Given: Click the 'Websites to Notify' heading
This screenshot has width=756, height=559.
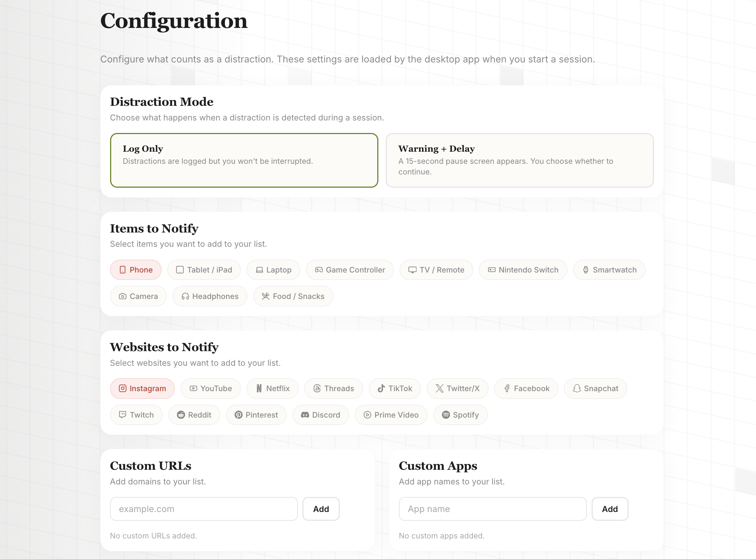Looking at the screenshot, I should tap(164, 347).
